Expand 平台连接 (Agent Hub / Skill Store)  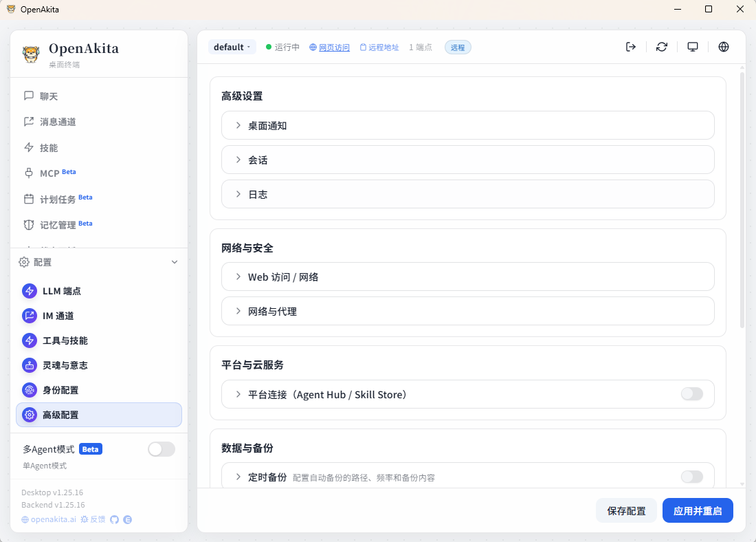point(467,394)
